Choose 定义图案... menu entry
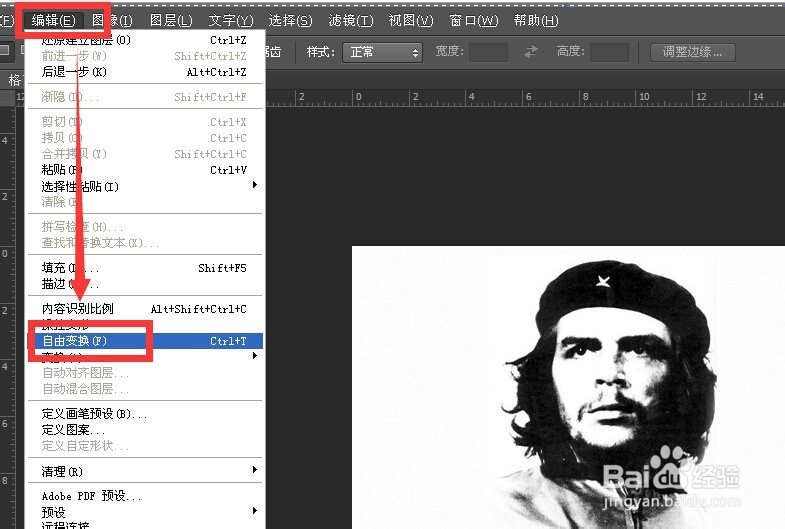 coord(145,429)
